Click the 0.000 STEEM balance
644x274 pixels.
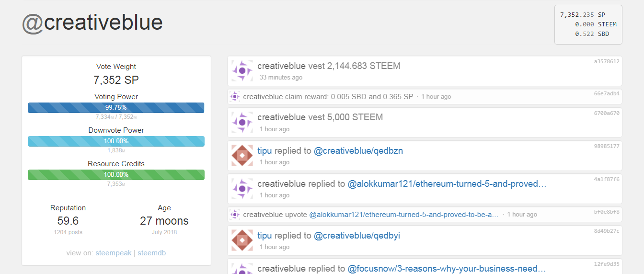(596, 24)
